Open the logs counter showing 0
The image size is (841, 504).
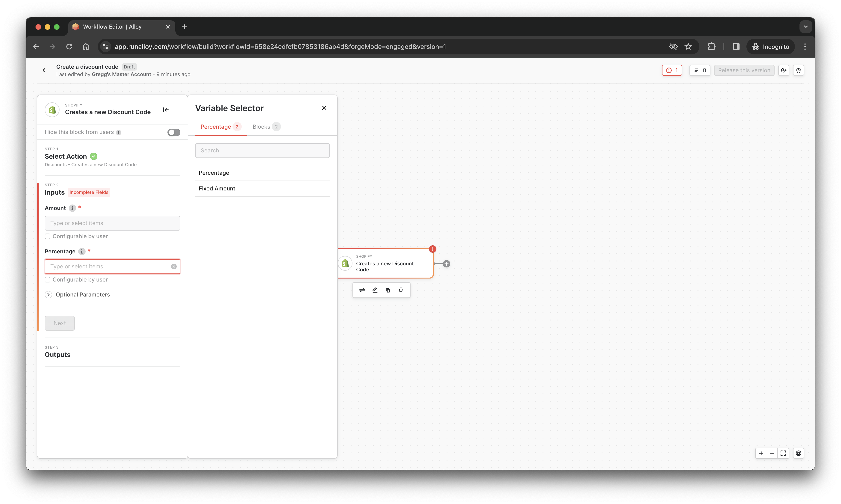[700, 70]
